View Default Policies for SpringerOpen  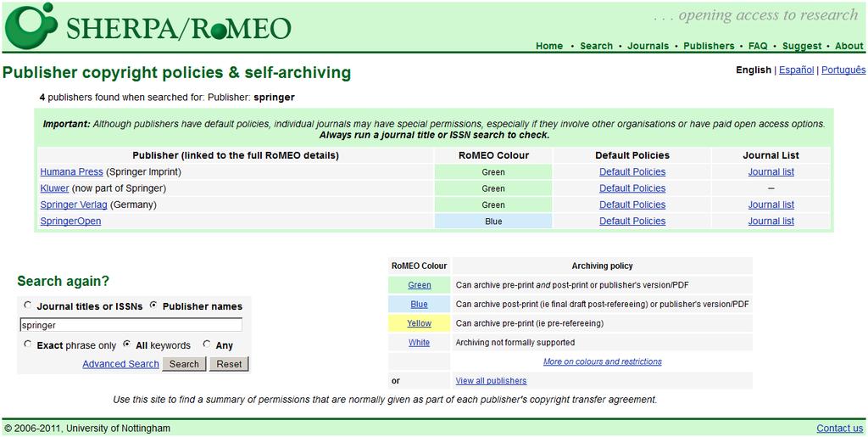click(632, 221)
